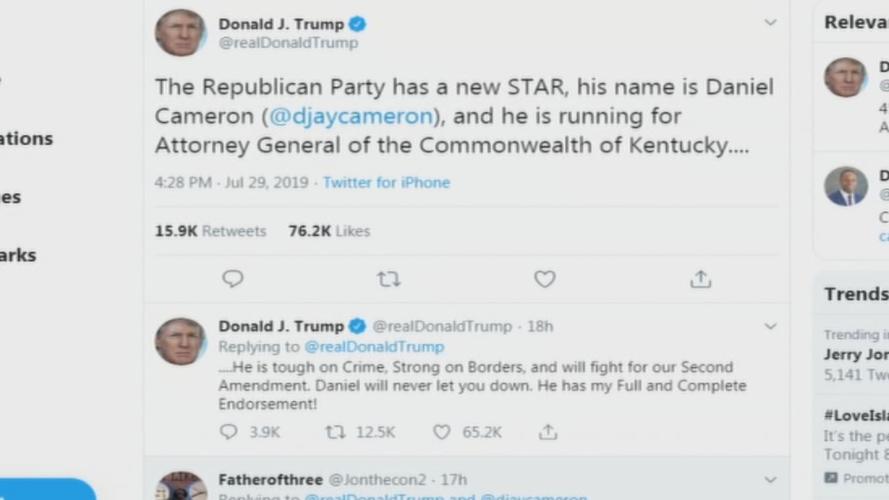Expand options chevron on the endorsement reply
The height and width of the screenshot is (500, 889).
tap(770, 326)
